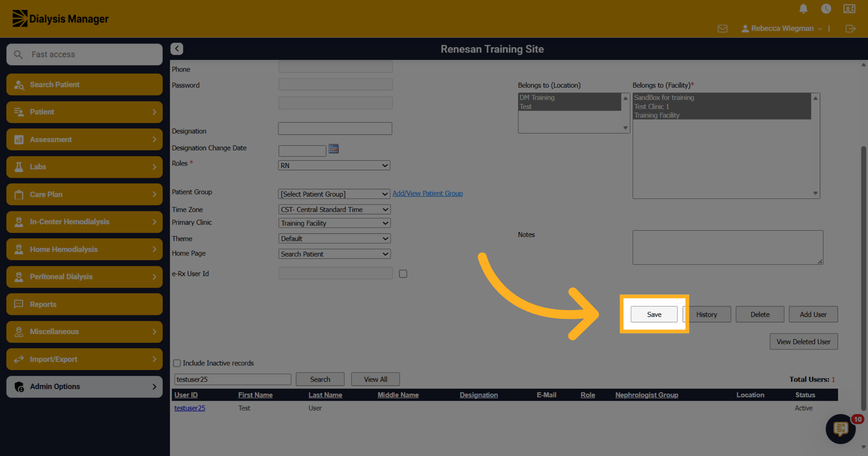This screenshot has width=868, height=456.
Task: Click the View Deleted User button
Action: (804, 341)
